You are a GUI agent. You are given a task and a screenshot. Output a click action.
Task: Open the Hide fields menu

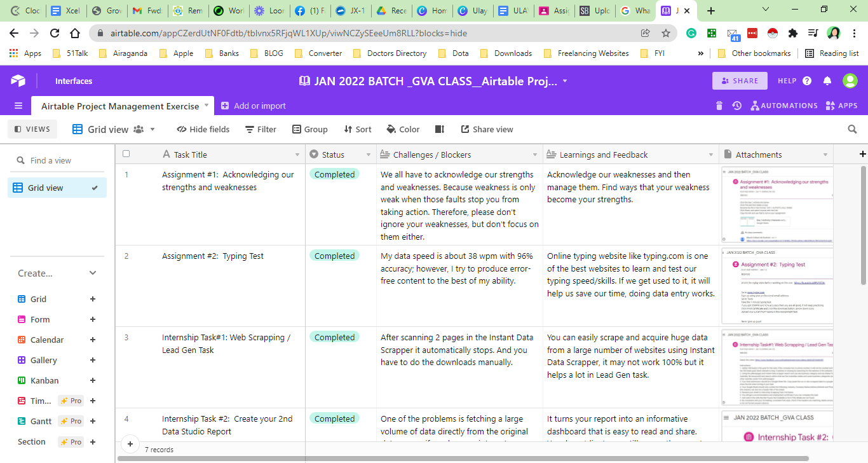coord(203,129)
